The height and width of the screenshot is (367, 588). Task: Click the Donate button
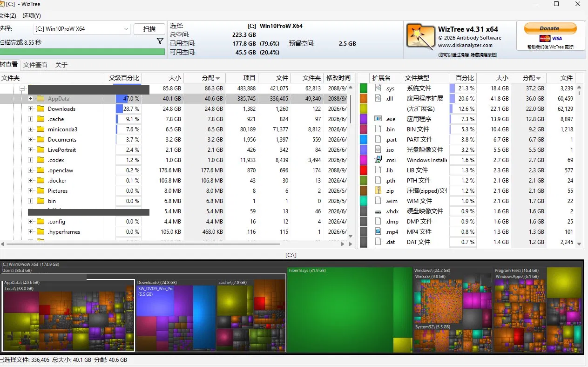click(550, 28)
